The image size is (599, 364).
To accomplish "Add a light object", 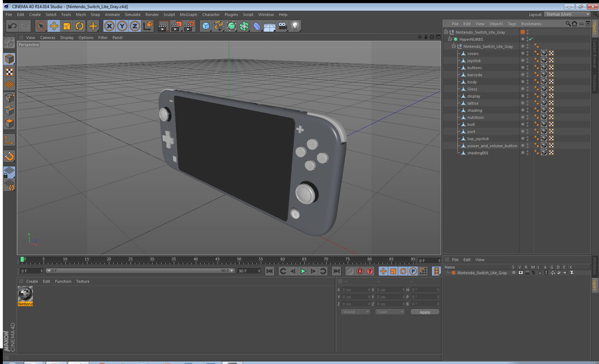I will (295, 26).
